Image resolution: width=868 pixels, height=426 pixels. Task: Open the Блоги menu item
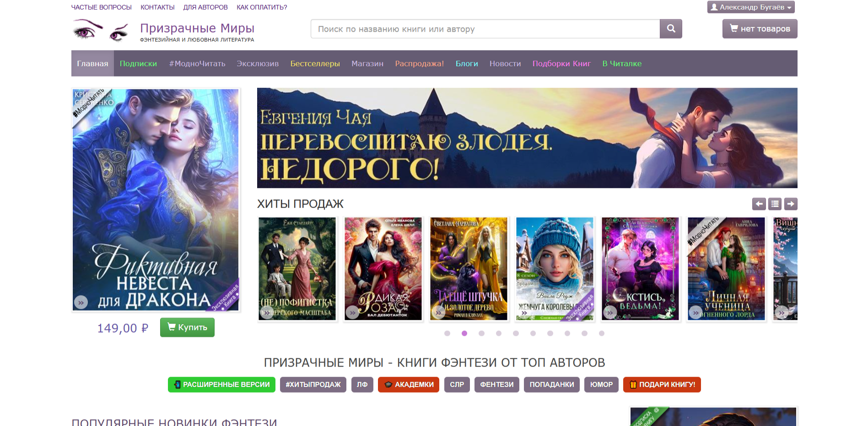pyautogui.click(x=467, y=63)
